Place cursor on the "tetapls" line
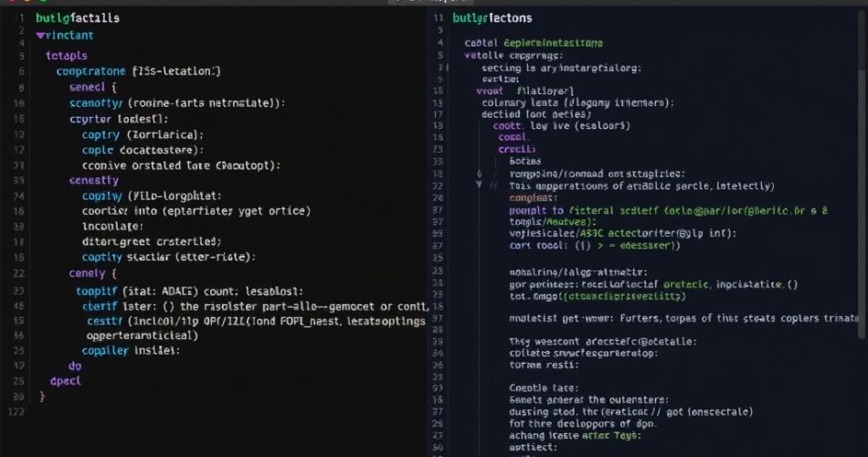 click(x=67, y=56)
